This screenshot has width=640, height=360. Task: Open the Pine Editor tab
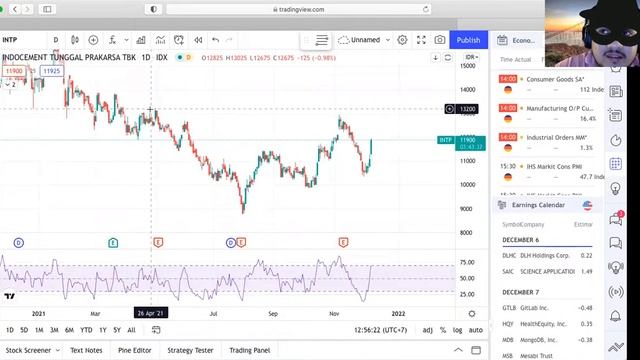135,350
